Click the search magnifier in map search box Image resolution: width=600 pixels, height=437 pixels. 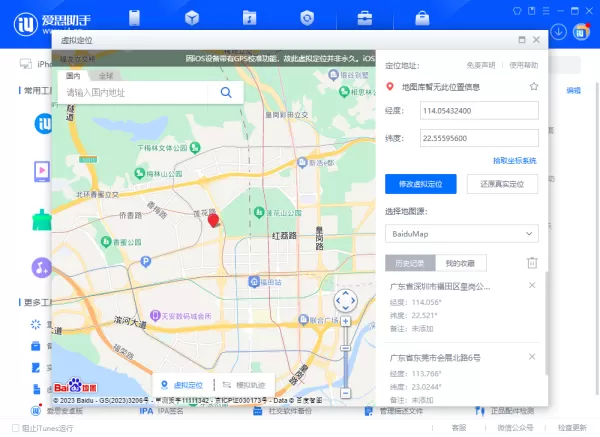226,92
